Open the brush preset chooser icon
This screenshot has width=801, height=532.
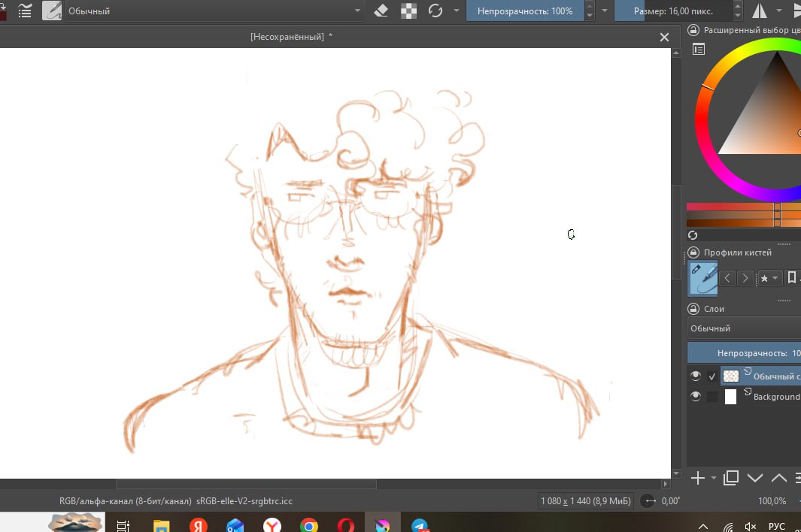pos(52,11)
